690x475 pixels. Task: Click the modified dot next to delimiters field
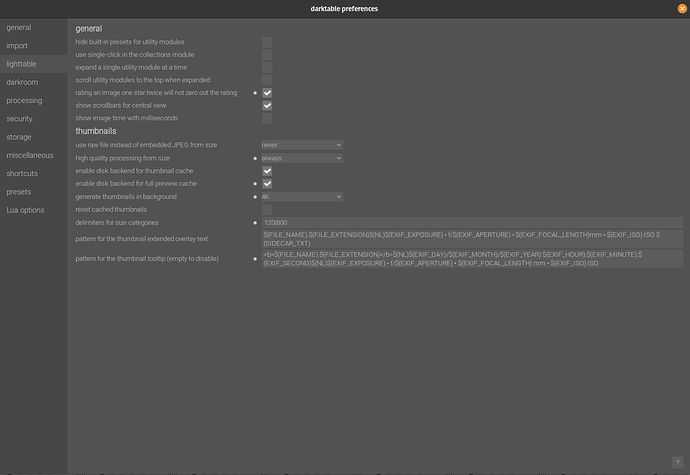(x=255, y=223)
